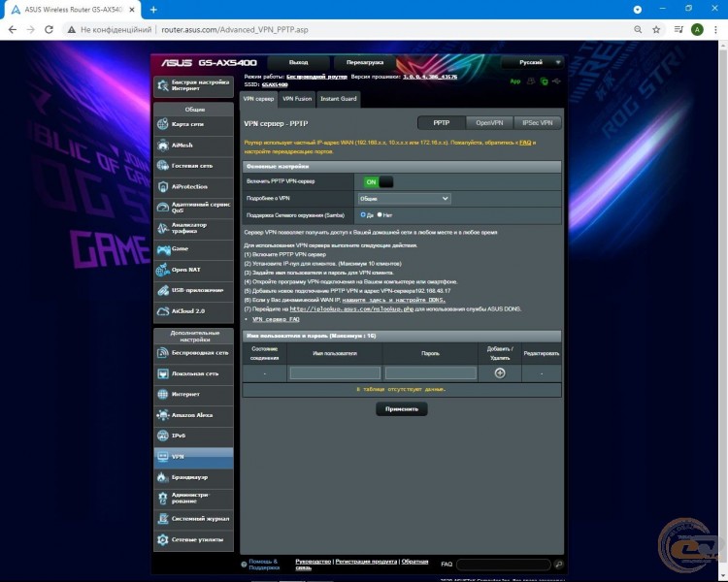This screenshot has height=582, width=728.
Task: Select Samba support "Нет" radio button
Action: (380, 215)
